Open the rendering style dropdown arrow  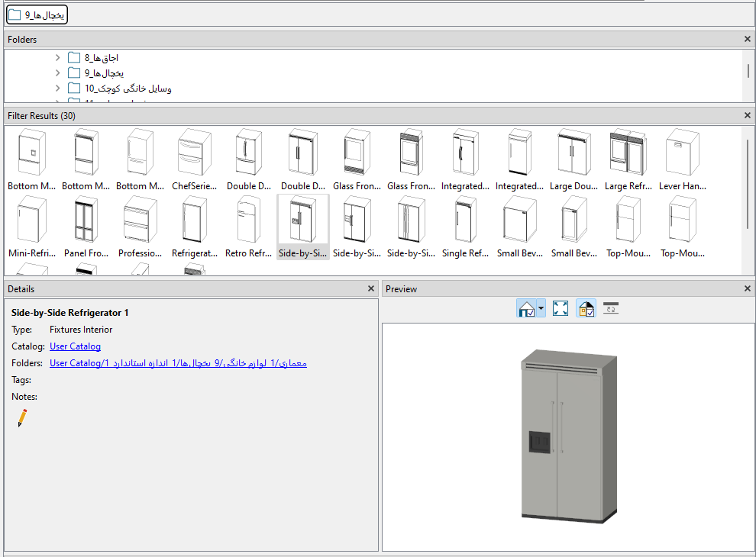pyautogui.click(x=541, y=308)
